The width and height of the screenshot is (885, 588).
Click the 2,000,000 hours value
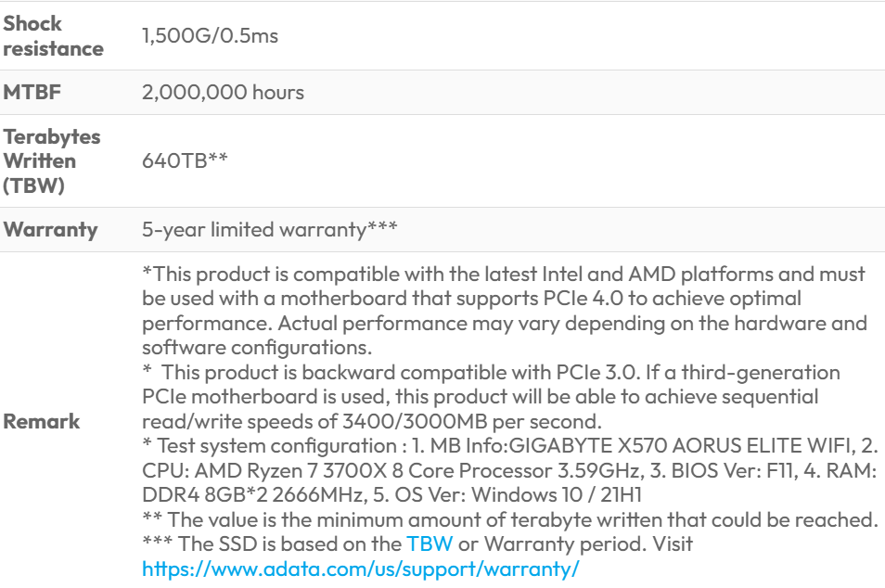[223, 93]
